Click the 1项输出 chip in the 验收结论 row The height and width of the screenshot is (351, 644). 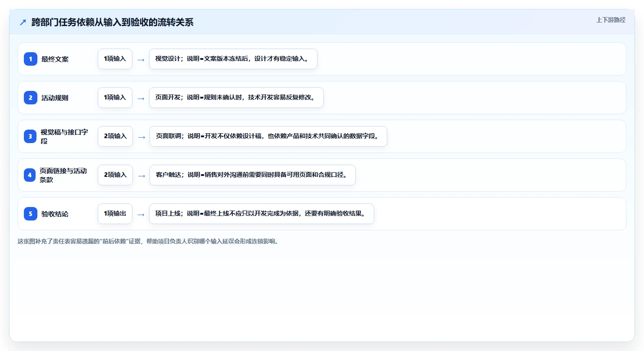click(x=115, y=214)
